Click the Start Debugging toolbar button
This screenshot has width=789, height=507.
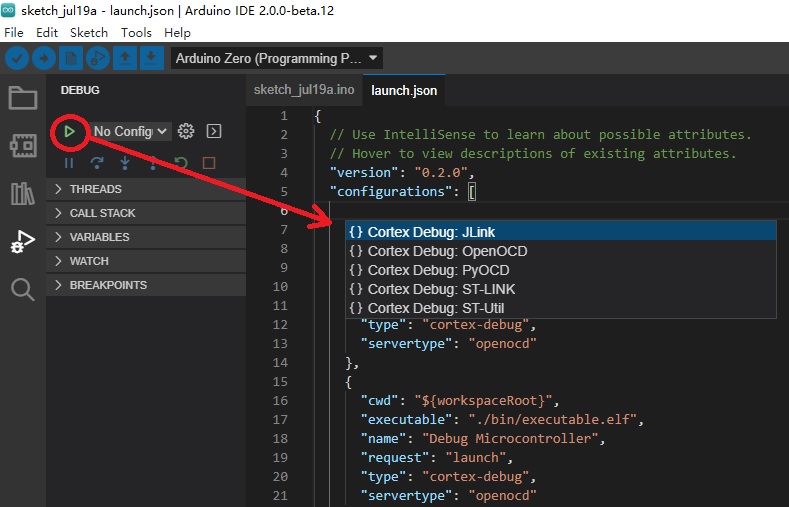[x=98, y=58]
